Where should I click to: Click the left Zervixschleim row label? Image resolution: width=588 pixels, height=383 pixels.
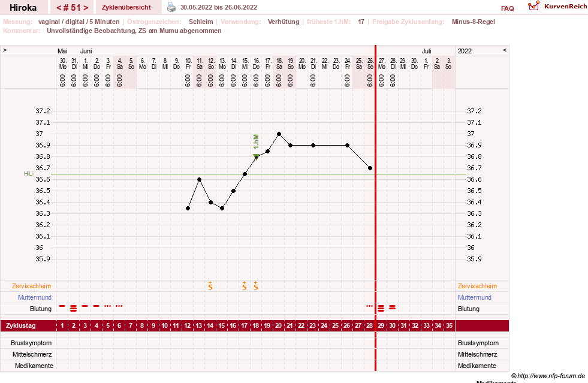(x=32, y=286)
